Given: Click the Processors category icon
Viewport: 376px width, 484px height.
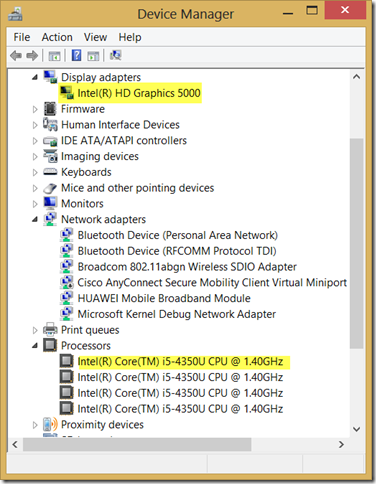Looking at the screenshot, I should coord(50,345).
